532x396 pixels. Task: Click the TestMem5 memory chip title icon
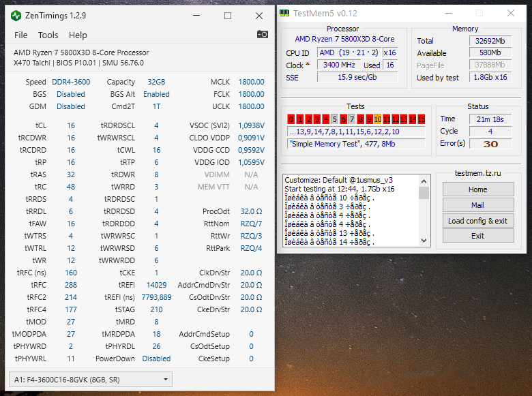coord(284,13)
